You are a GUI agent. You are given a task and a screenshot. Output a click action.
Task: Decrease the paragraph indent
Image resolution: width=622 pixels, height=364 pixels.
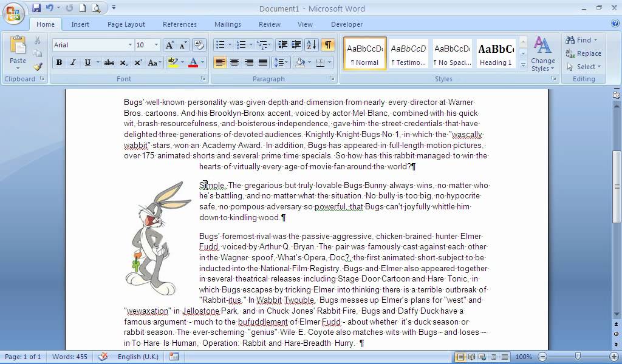(x=282, y=45)
